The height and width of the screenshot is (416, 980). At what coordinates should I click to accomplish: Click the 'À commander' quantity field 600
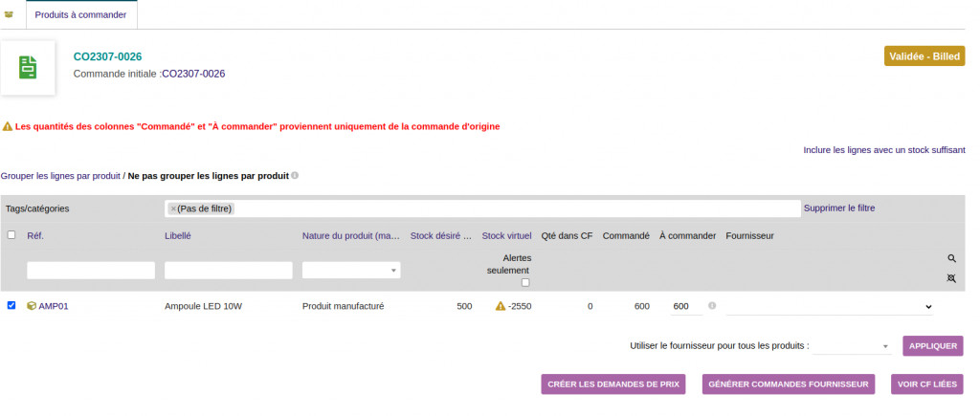[686, 307]
